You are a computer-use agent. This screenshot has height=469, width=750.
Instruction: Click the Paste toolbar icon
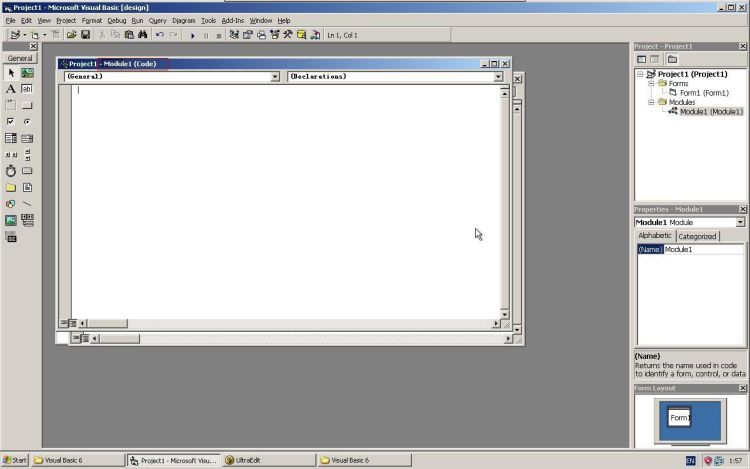coord(129,35)
